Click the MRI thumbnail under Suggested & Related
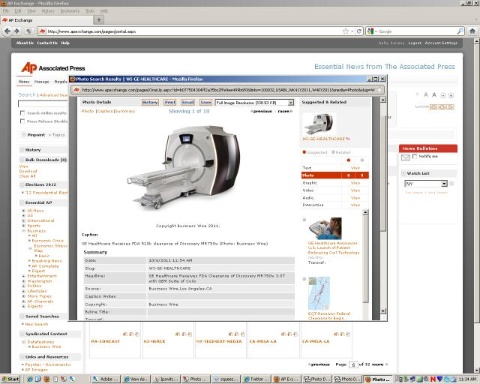480x384 pixels. (x=319, y=124)
